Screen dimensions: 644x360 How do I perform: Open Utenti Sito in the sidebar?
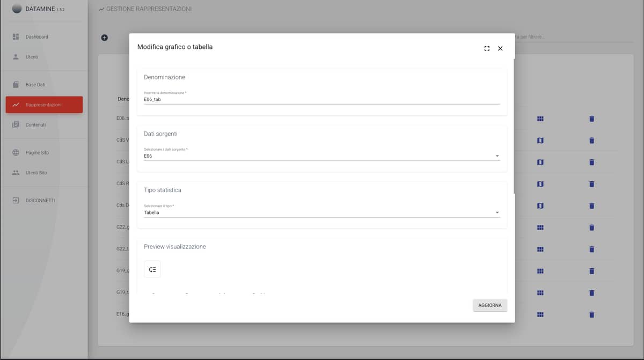coord(43,173)
